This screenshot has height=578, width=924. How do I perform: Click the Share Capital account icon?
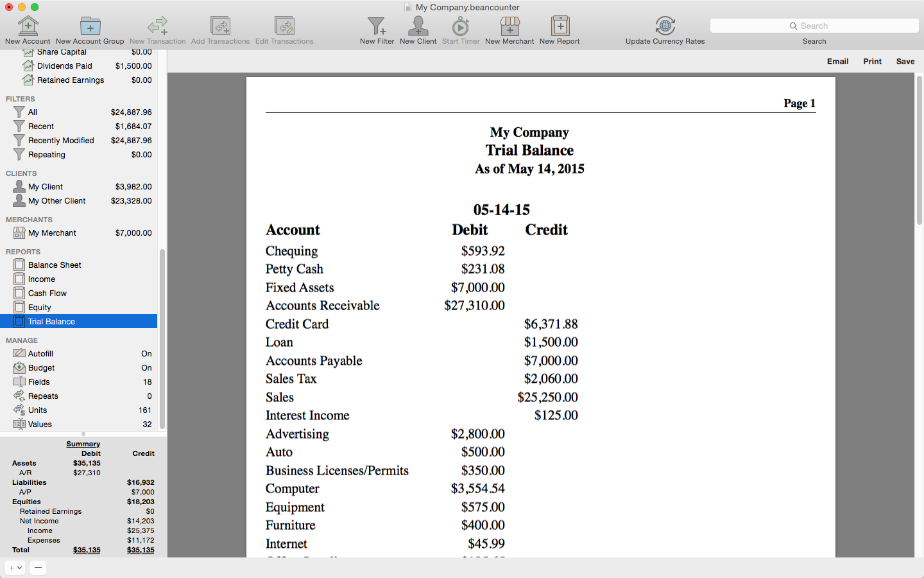click(x=28, y=53)
